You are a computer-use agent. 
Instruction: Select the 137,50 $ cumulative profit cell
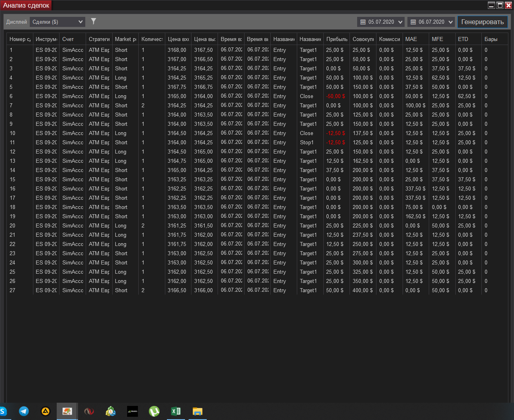(x=363, y=133)
